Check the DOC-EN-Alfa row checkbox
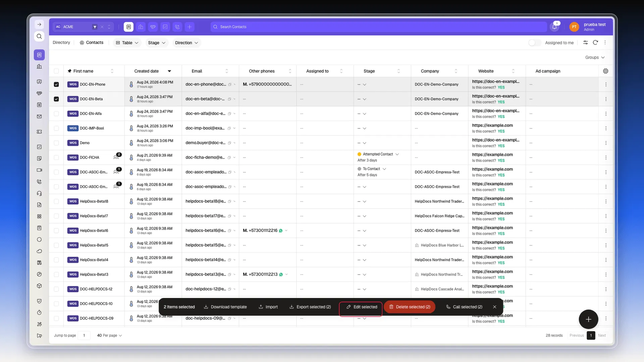 (56, 114)
